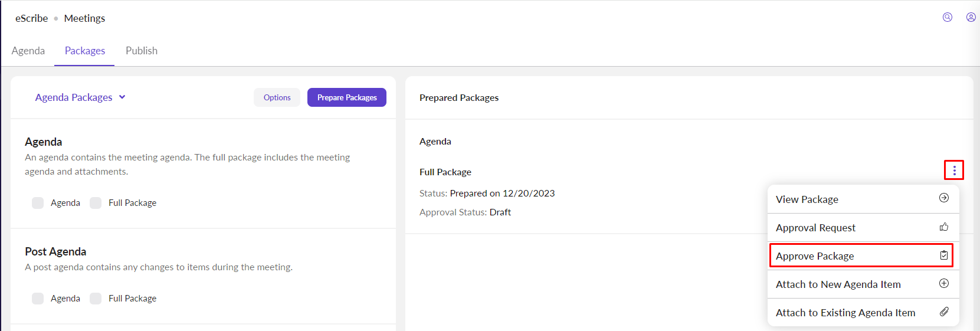Click the Meetings breadcrumb link
The width and height of the screenshot is (980, 331).
tap(84, 18)
